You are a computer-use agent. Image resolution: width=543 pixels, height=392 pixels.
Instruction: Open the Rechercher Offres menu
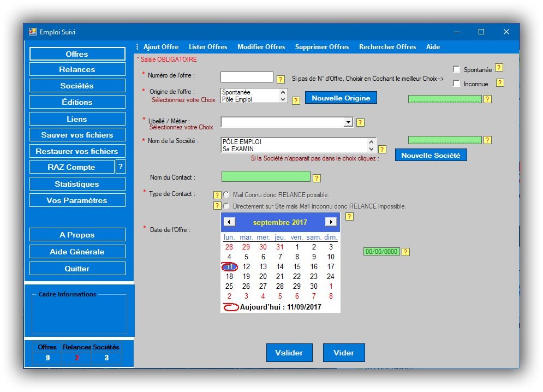point(387,47)
